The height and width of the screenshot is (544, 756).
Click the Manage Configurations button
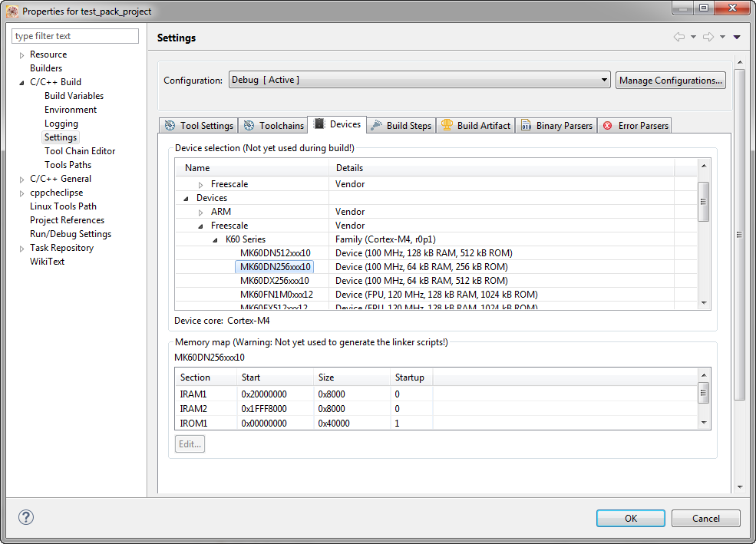(x=670, y=80)
